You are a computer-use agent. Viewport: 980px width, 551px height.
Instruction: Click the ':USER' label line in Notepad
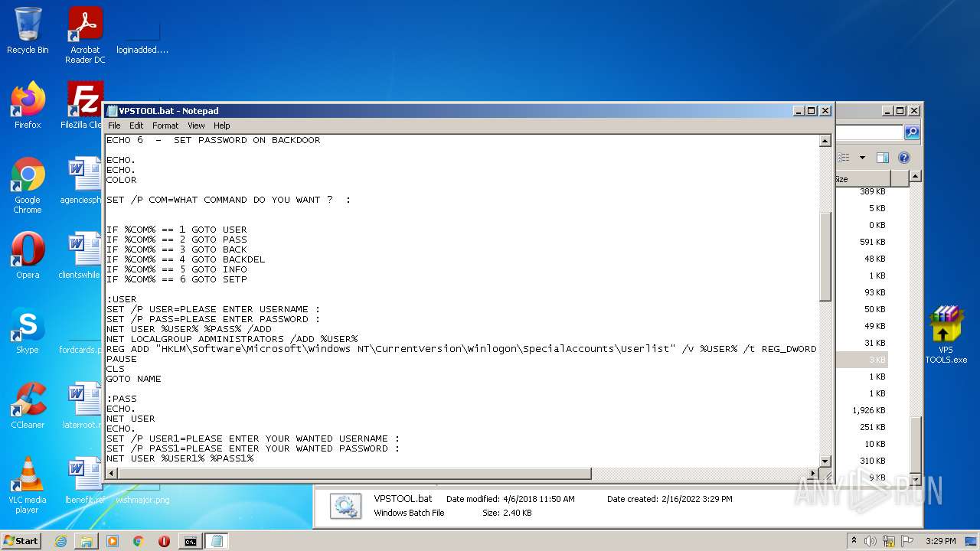pyautogui.click(x=122, y=299)
